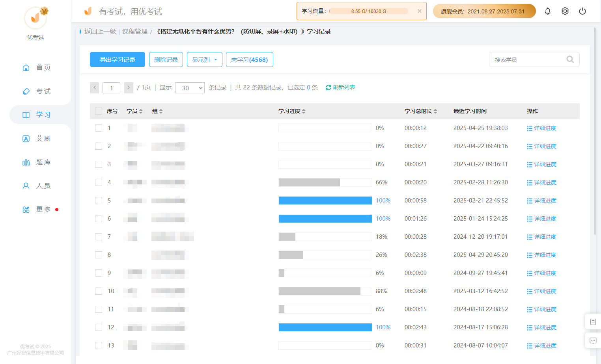Open 考试 in the sidebar
Screen dimensions: 601x364
tap(36, 91)
